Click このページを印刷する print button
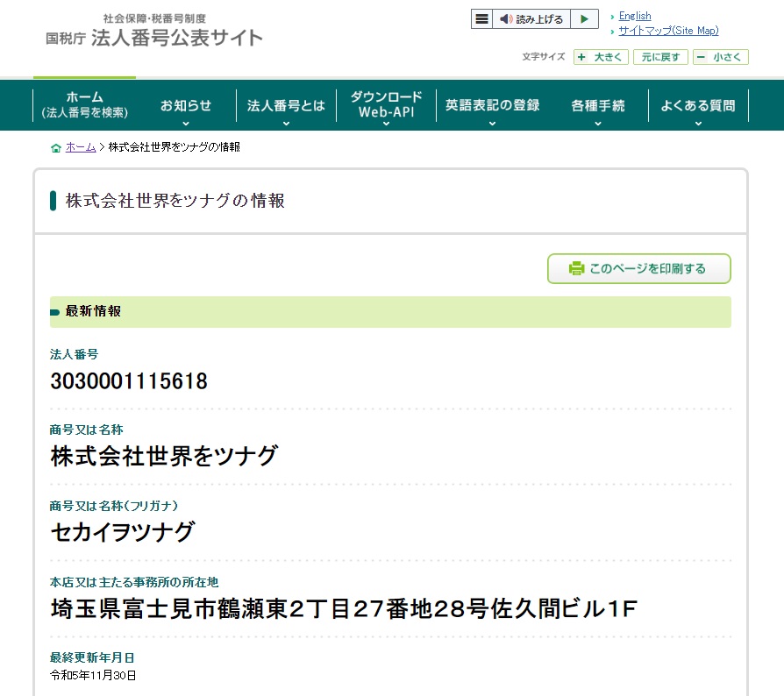 (639, 269)
